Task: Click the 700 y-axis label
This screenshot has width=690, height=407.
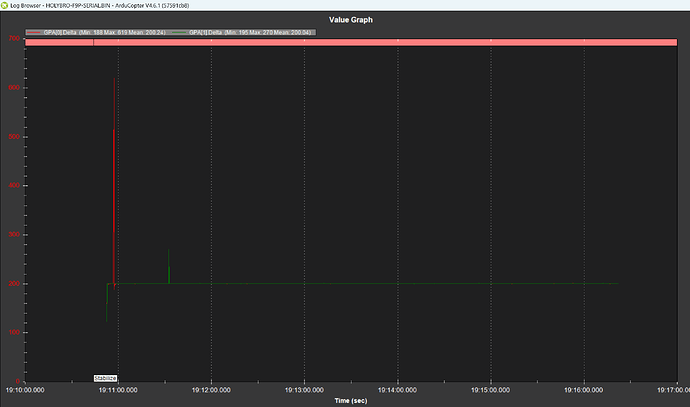Action: (14, 39)
